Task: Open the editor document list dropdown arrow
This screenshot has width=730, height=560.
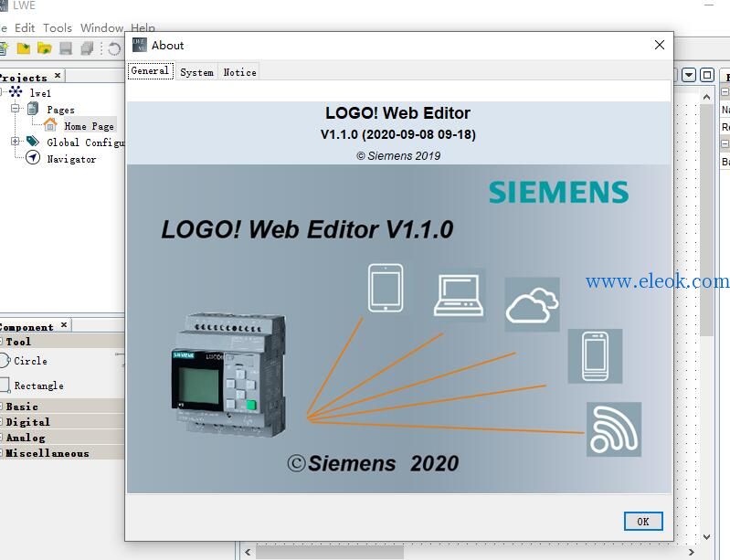Action: pyautogui.click(x=689, y=75)
